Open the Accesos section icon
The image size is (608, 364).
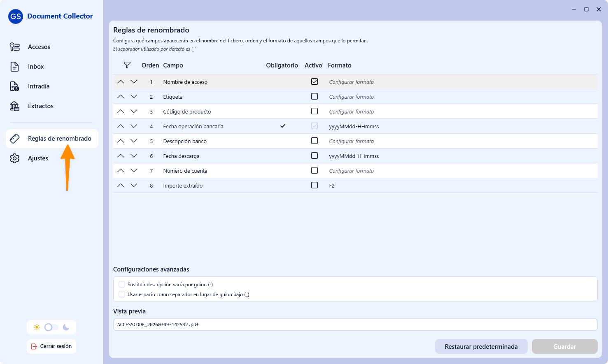click(x=15, y=47)
